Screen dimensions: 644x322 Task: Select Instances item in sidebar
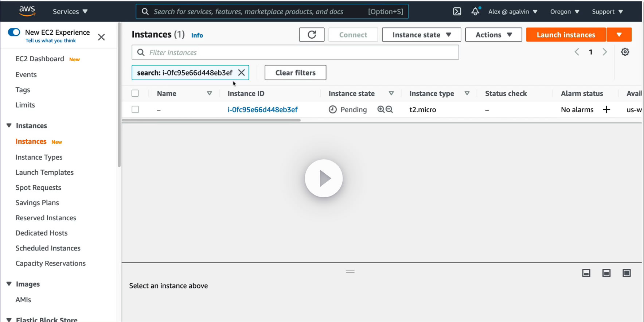31,141
